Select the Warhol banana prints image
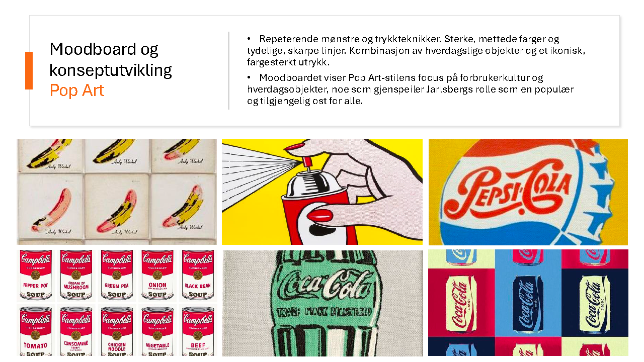This screenshot has width=644, height=362. point(117,192)
